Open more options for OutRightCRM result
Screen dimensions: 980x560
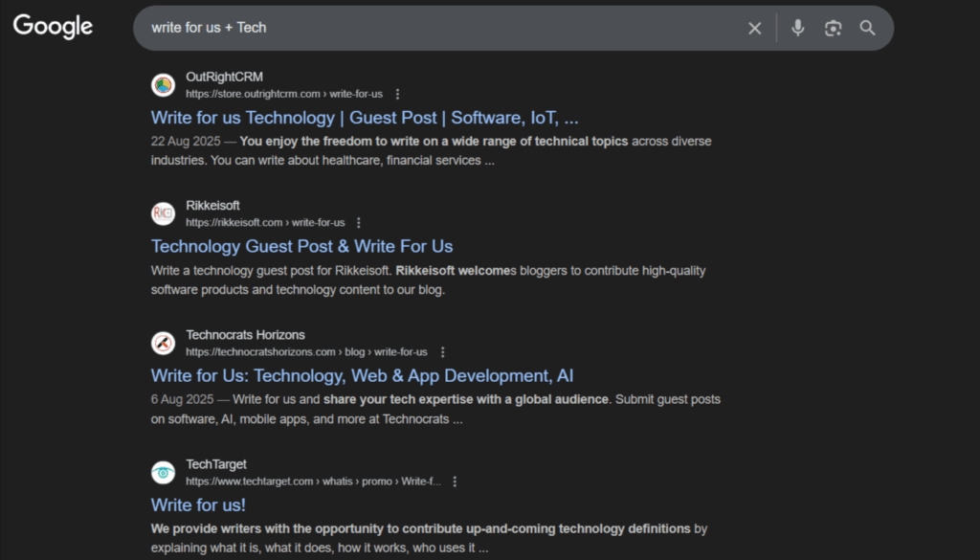click(x=398, y=94)
